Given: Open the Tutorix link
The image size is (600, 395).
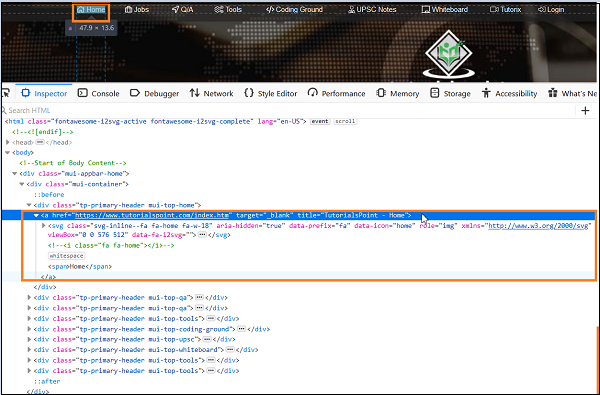Looking at the screenshot, I should [505, 10].
